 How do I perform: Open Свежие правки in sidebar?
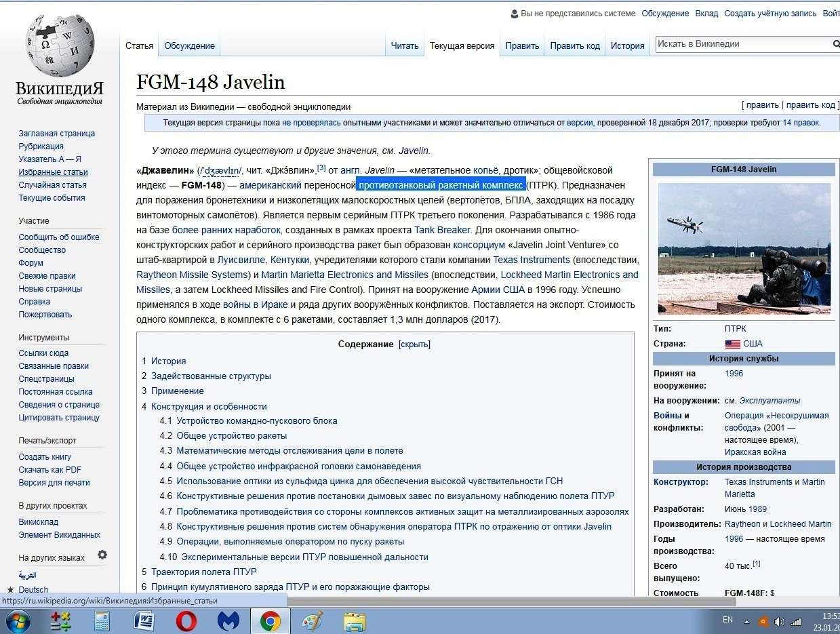(x=47, y=276)
